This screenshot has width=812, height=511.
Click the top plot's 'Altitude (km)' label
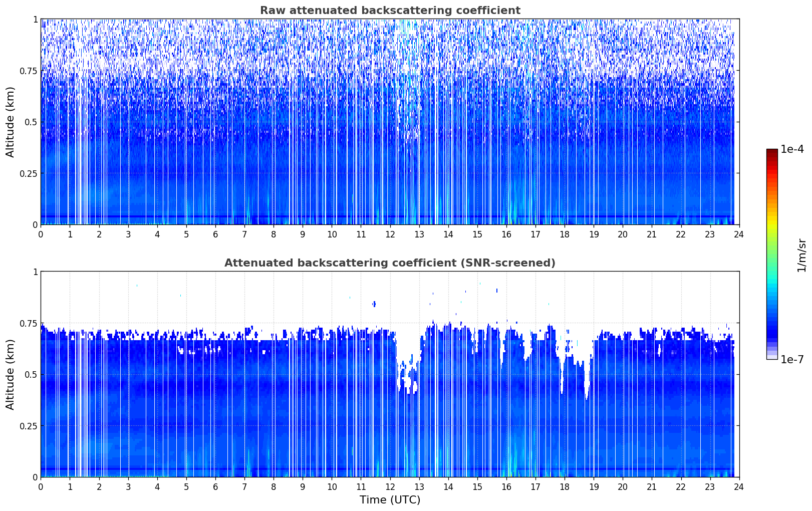click(11, 122)
